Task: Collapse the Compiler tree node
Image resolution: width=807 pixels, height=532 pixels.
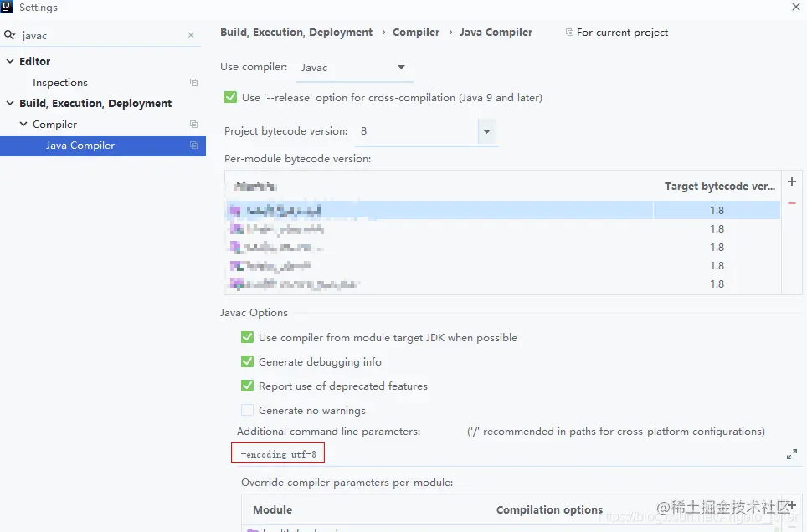Action: pos(23,124)
